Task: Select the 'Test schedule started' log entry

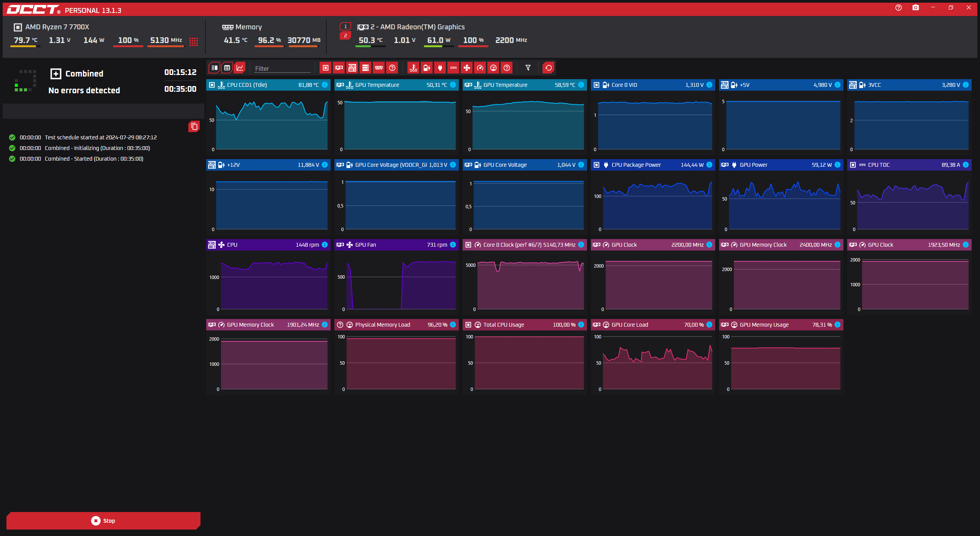Action: coord(83,137)
